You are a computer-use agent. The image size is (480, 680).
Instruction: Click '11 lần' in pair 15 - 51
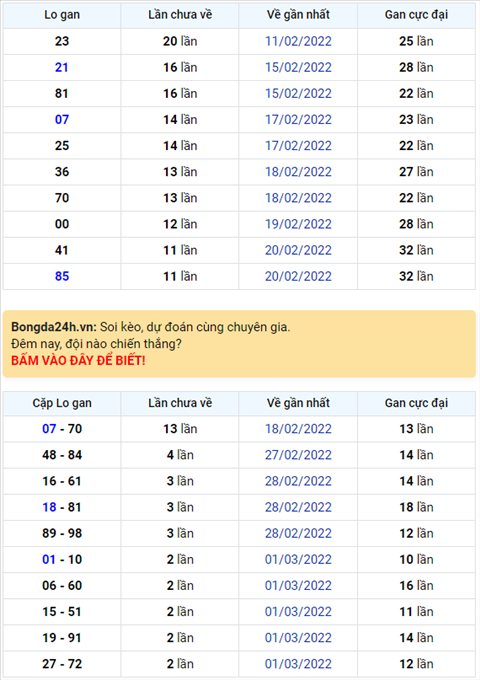[416, 612]
